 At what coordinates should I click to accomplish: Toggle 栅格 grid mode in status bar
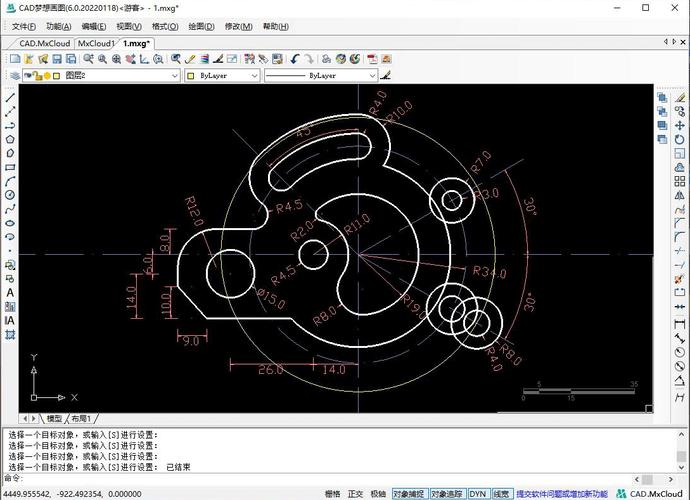pos(333,494)
